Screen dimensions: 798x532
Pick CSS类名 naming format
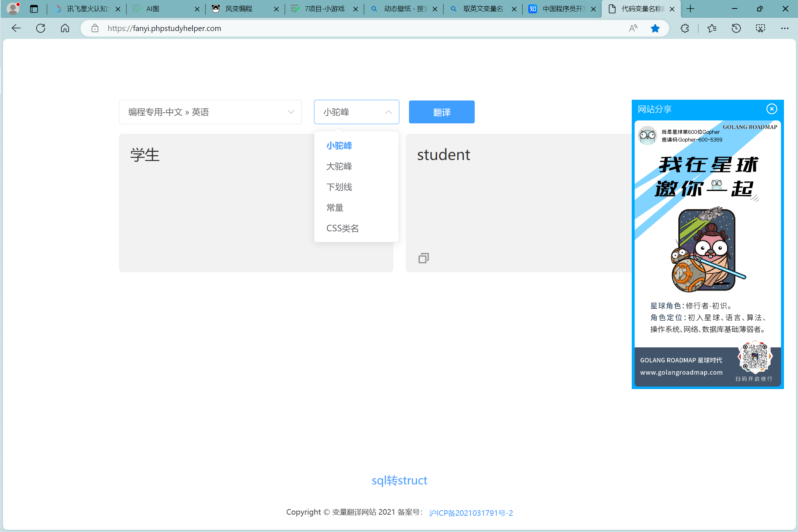click(342, 228)
